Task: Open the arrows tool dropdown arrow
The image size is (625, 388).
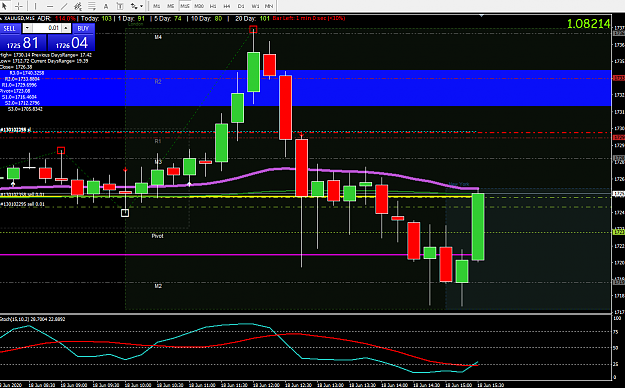Action: (141, 6)
